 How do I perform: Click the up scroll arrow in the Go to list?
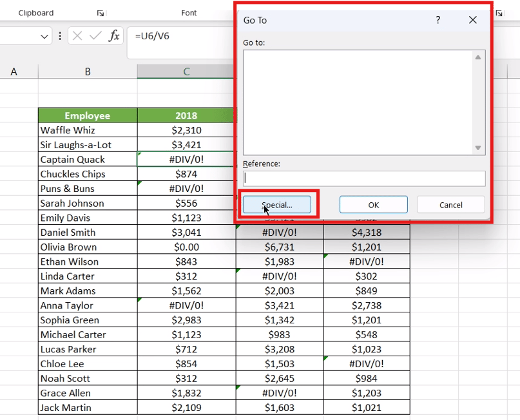click(x=478, y=57)
